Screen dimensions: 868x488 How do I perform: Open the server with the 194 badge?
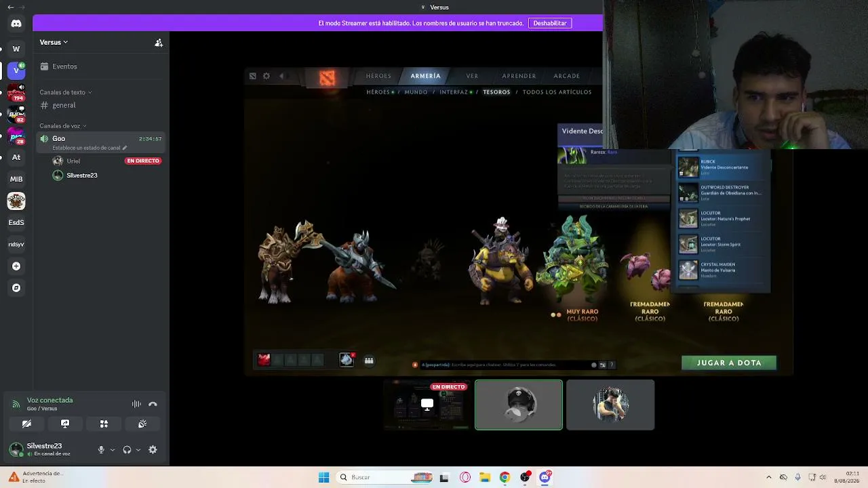point(16,92)
